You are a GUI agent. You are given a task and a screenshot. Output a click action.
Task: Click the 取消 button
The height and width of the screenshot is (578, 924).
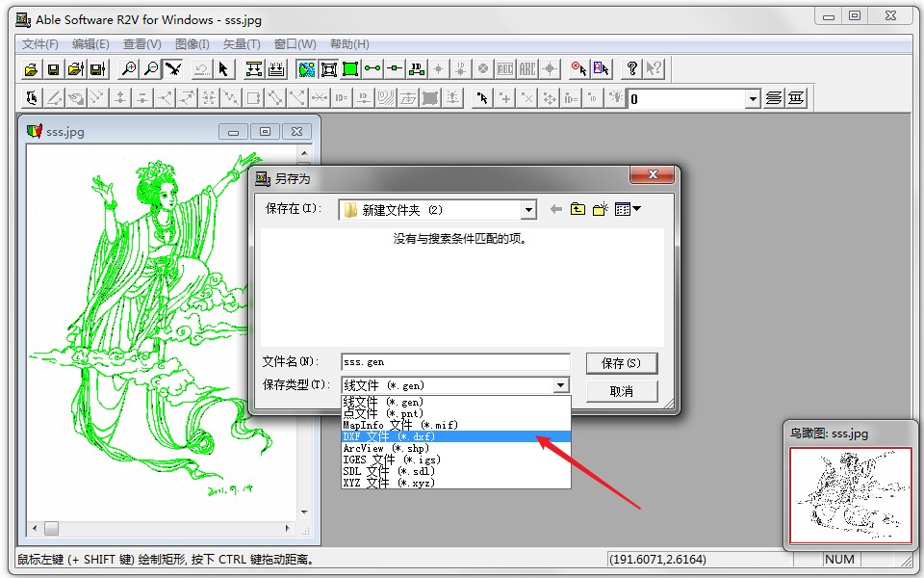[621, 391]
